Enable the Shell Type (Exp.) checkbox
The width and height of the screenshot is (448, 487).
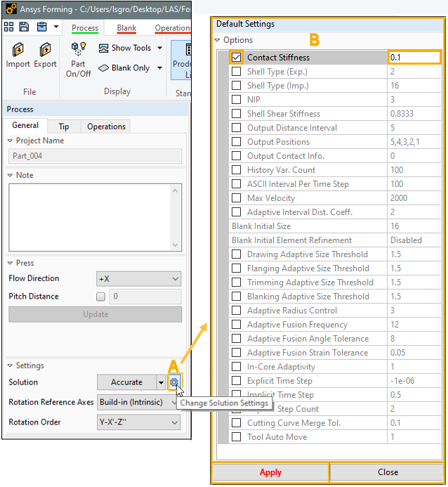[x=236, y=72]
